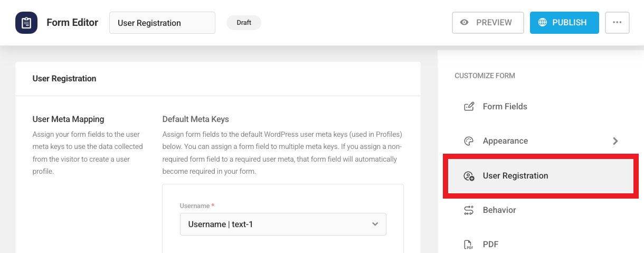The width and height of the screenshot is (644, 253).
Task: Open the Form Fields section
Action: 505,107
